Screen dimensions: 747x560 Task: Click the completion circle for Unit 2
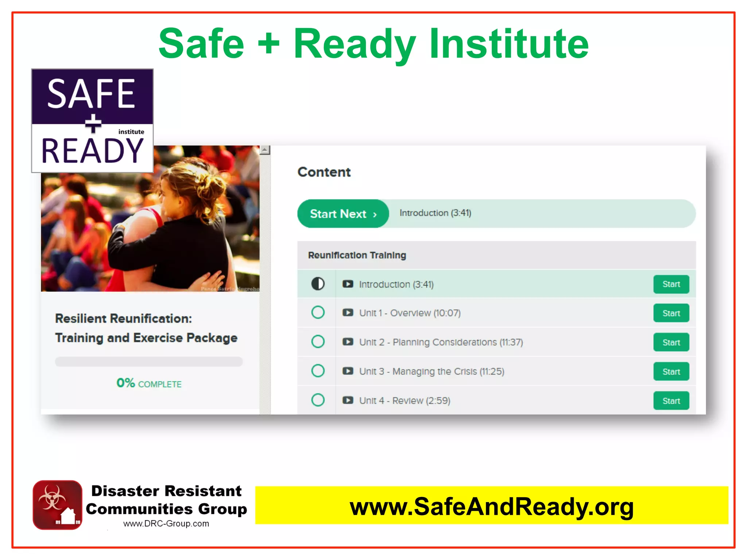coord(318,342)
